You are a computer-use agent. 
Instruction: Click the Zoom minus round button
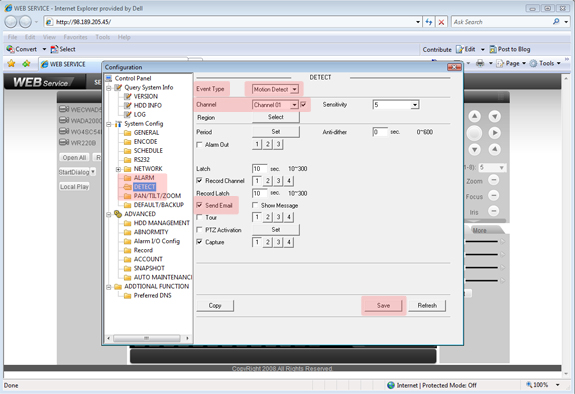[494, 180]
